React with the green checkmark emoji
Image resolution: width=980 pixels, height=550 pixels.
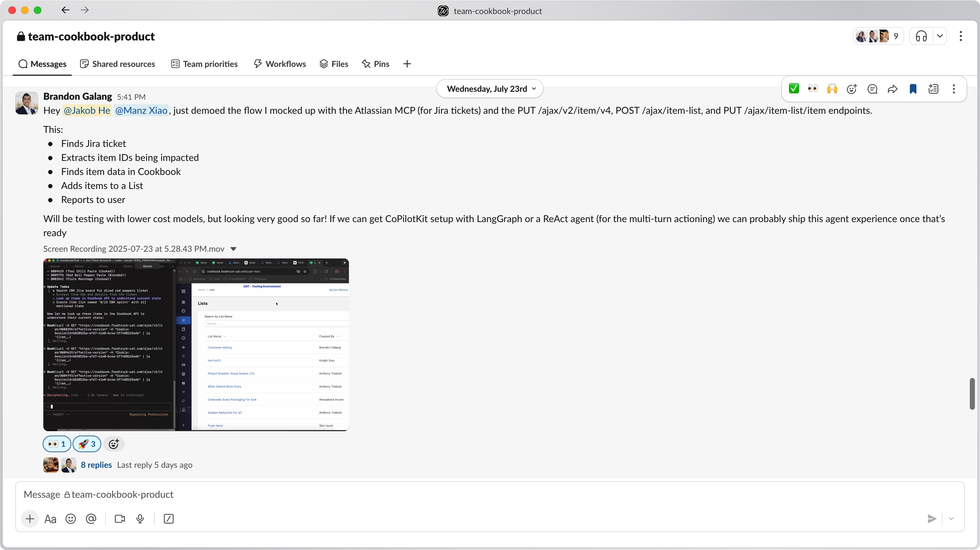[794, 89]
